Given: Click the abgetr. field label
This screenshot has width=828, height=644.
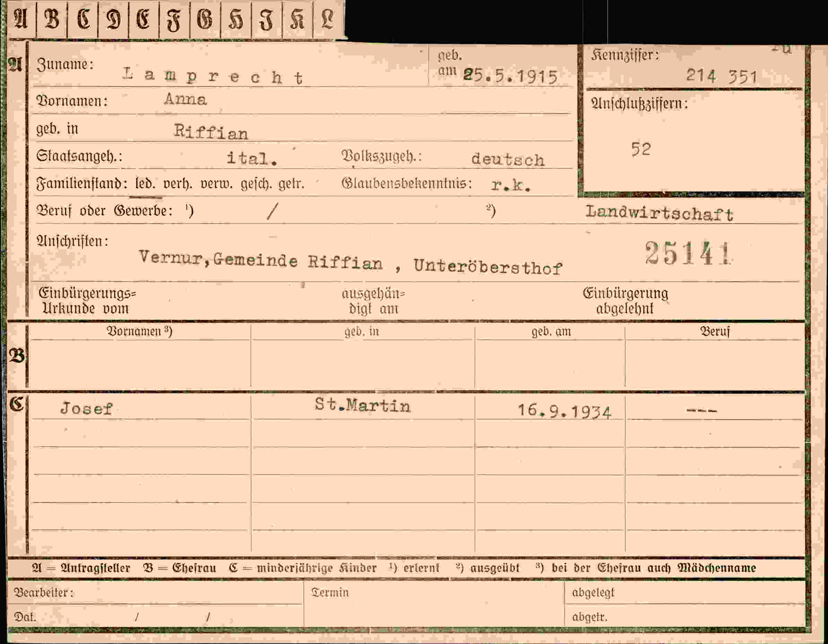Looking at the screenshot, I should pyautogui.click(x=590, y=617).
